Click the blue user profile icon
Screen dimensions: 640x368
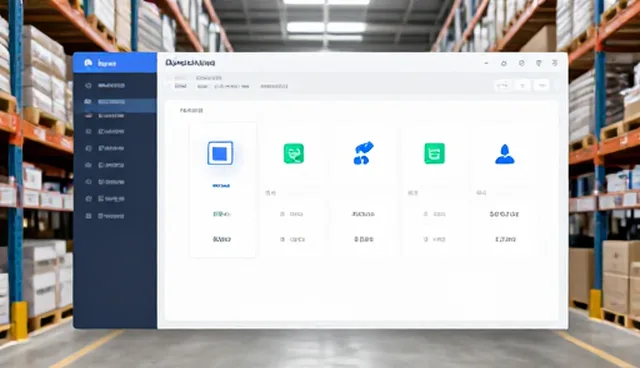coord(505,154)
